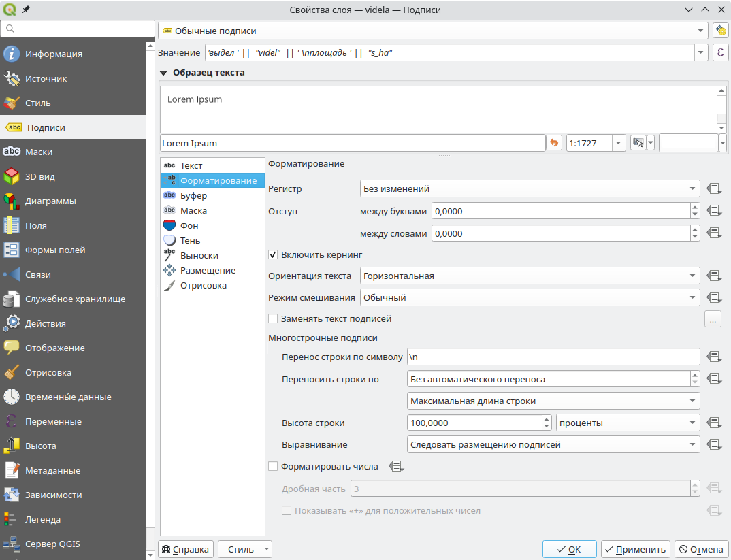The image size is (731, 560).
Task: Click the Справка button
Action: (x=186, y=549)
